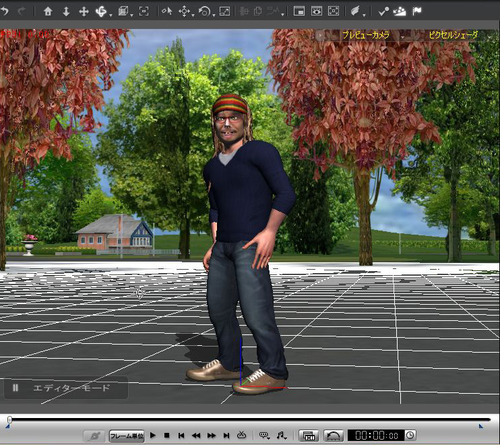Open the ピクセルシェーダ render mode dropdown
This screenshot has width=500, height=445.
coord(453,35)
